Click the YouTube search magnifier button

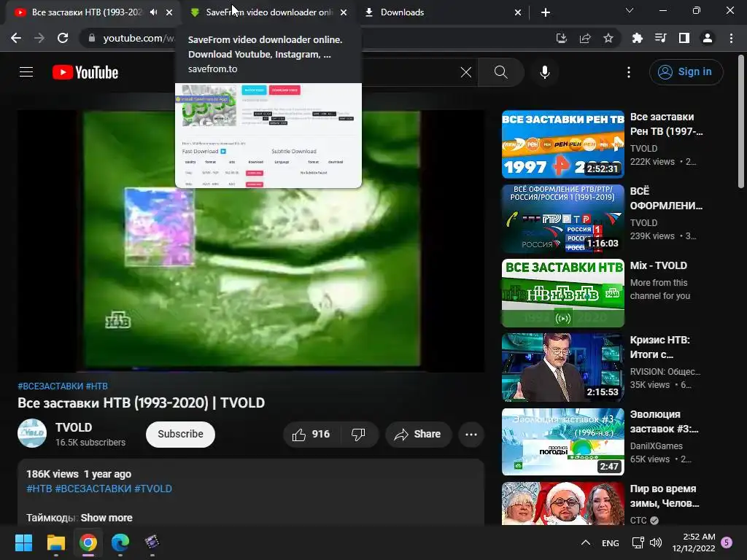pos(500,72)
